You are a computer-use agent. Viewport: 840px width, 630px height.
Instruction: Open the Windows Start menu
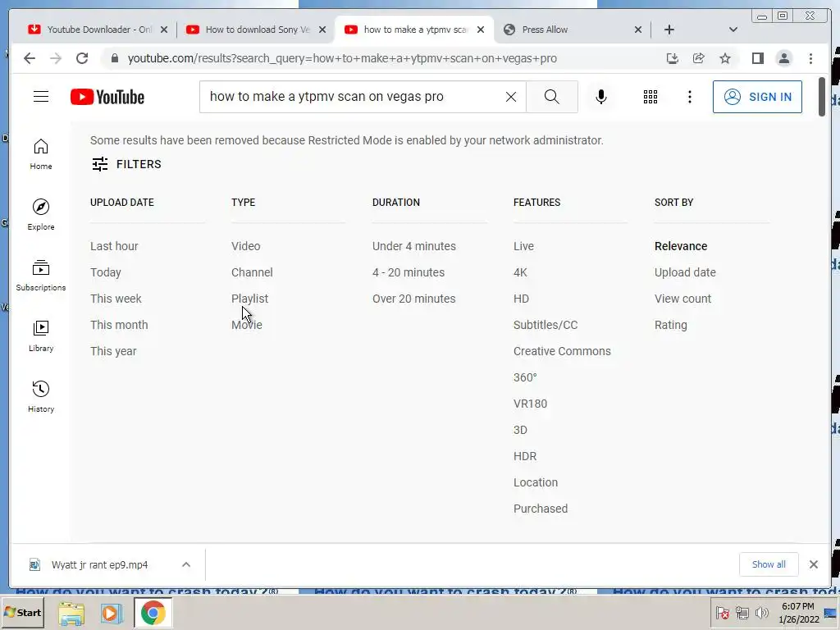pos(23,612)
